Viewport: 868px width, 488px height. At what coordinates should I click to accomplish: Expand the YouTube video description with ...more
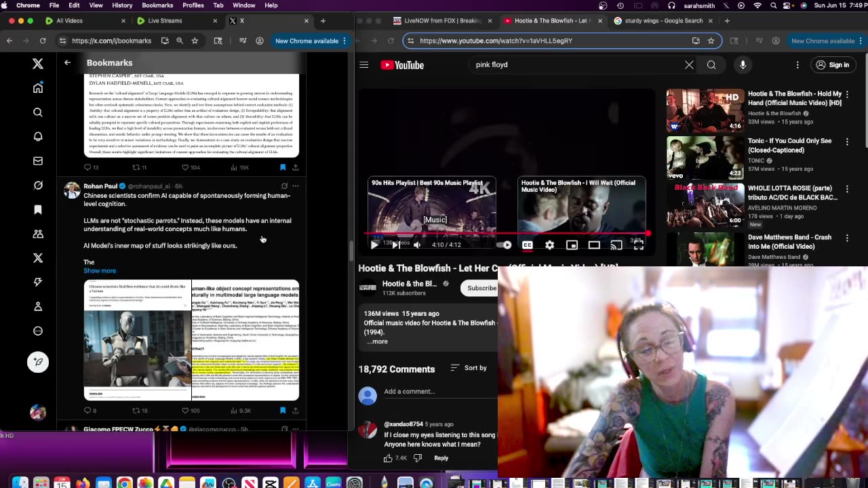377,342
